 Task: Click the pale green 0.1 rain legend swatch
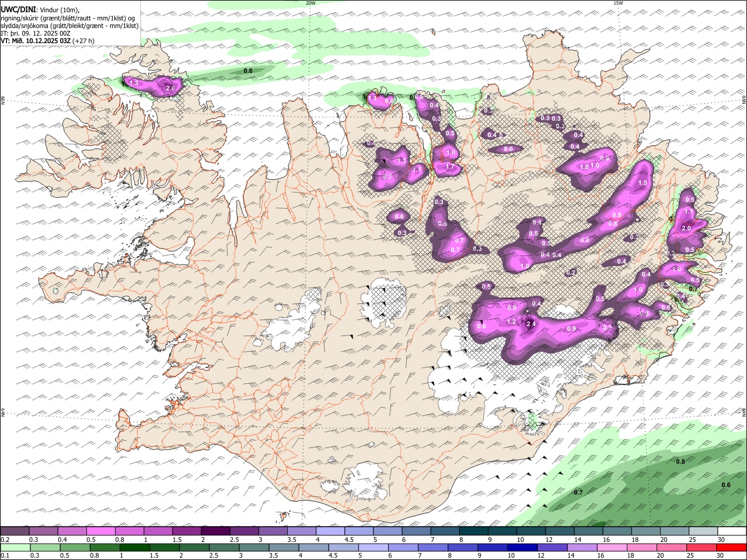15,548
